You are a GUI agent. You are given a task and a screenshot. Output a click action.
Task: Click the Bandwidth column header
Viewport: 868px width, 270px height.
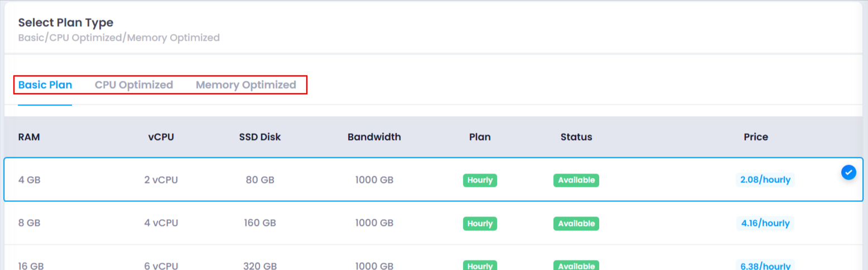(x=374, y=137)
